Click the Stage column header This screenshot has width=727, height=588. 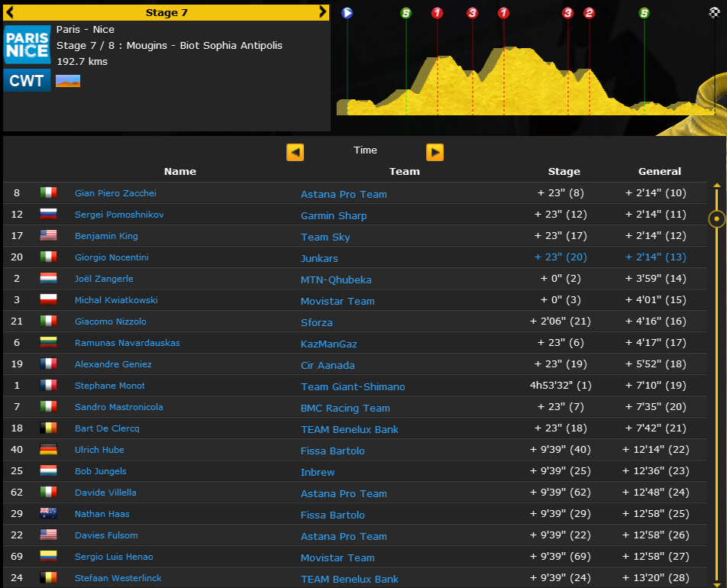pos(564,172)
